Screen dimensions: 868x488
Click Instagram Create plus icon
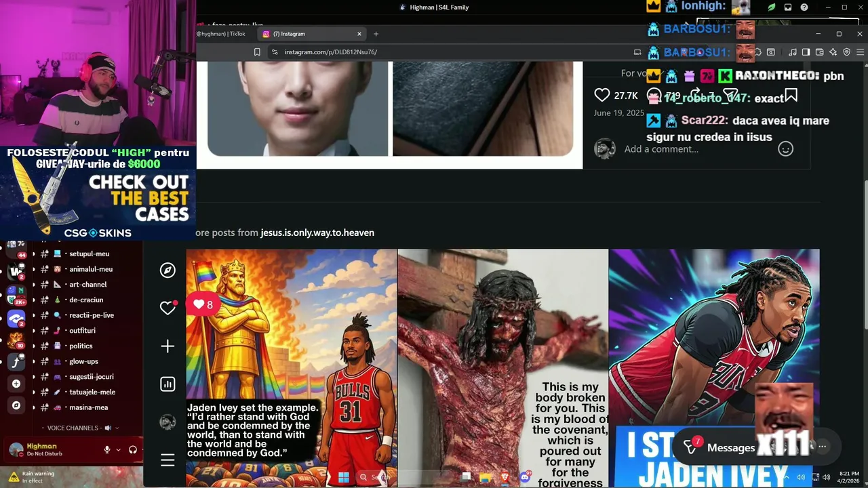(167, 346)
